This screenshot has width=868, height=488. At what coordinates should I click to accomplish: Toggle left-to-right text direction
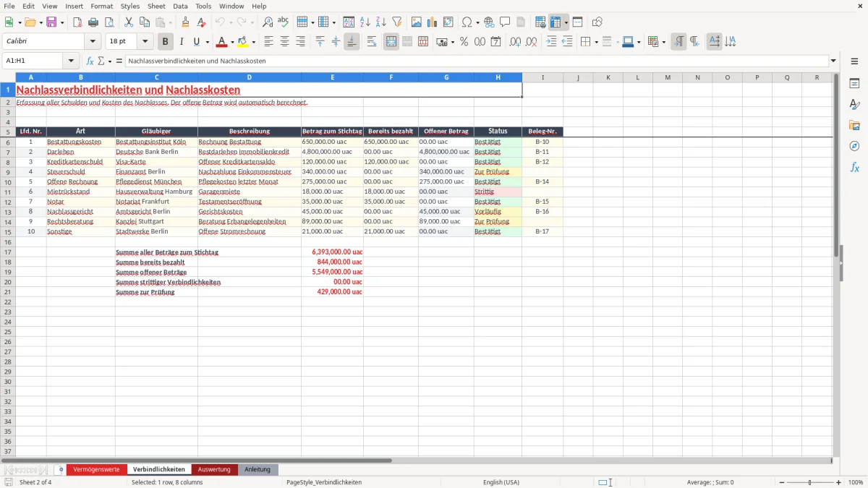pyautogui.click(x=678, y=42)
